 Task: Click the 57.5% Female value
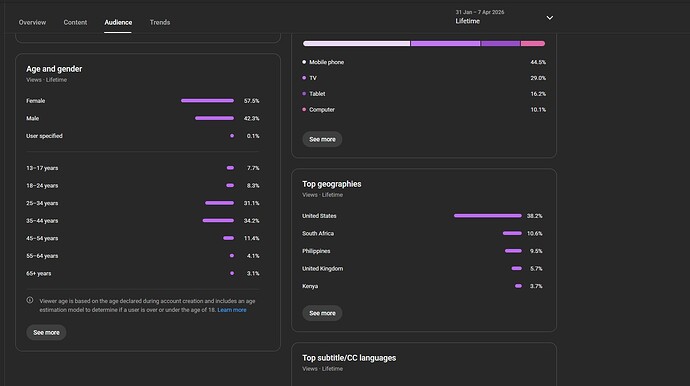[x=252, y=101]
